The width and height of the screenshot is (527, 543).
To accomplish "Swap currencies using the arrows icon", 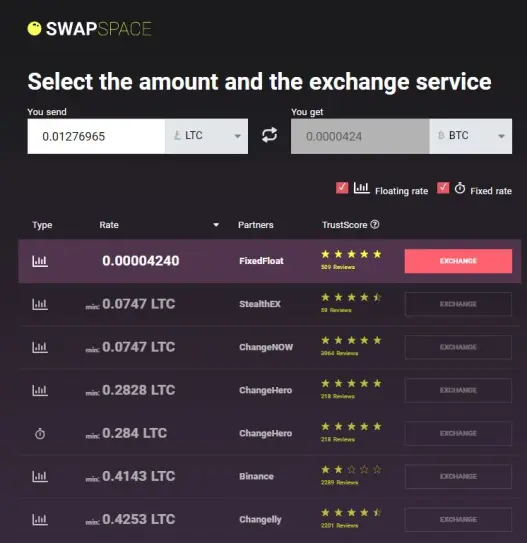I will tap(269, 135).
